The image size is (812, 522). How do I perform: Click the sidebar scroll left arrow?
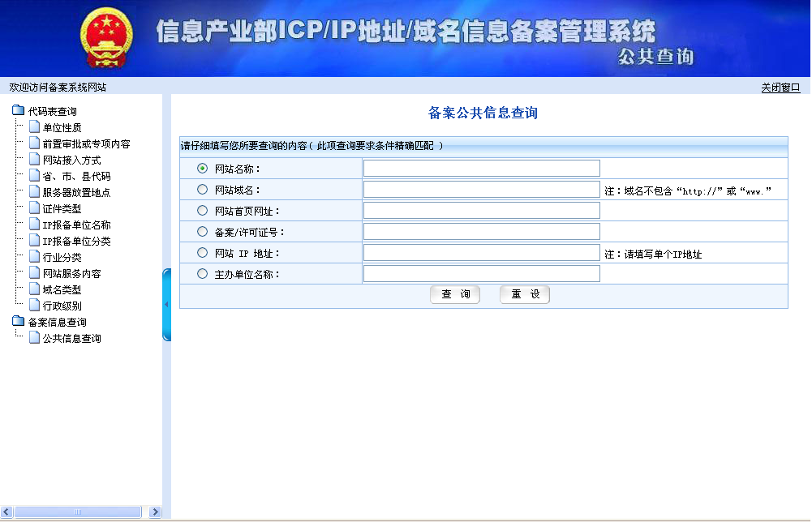pyautogui.click(x=6, y=511)
